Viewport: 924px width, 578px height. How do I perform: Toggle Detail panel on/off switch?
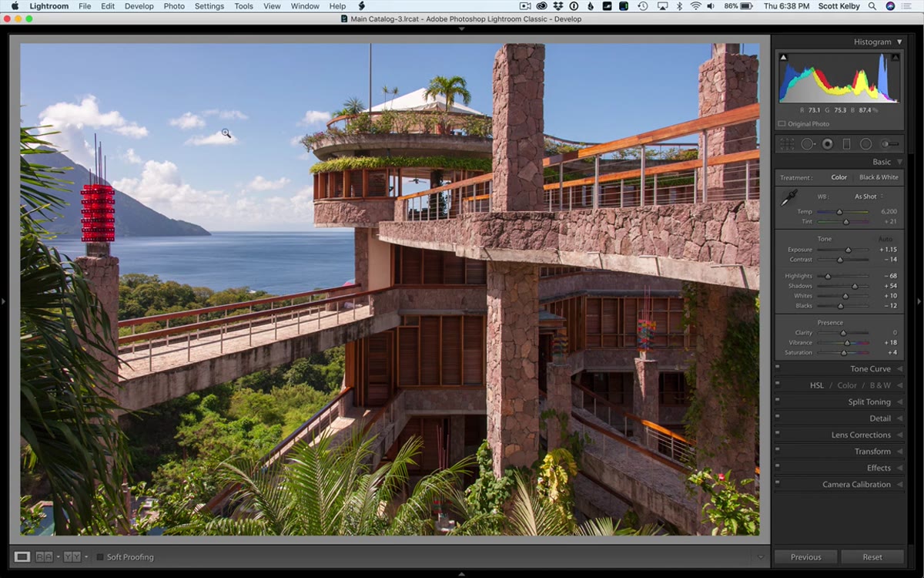click(778, 417)
